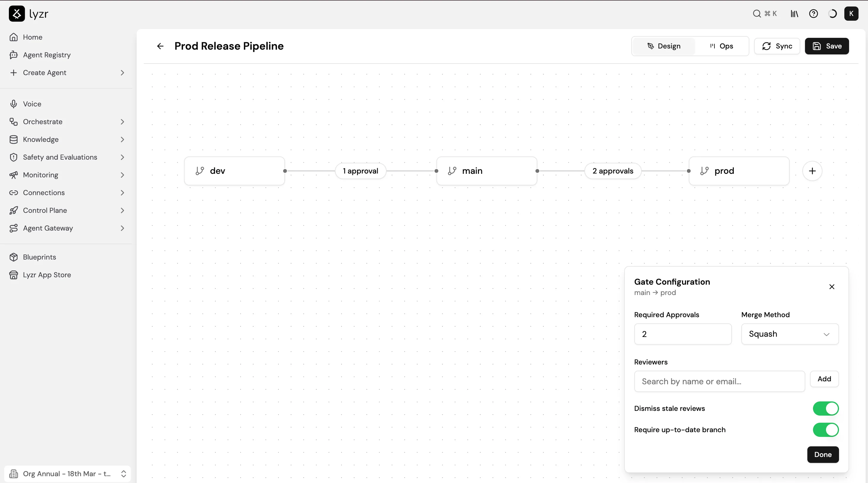Open the library icon in top bar
868x483 pixels.
794,14
